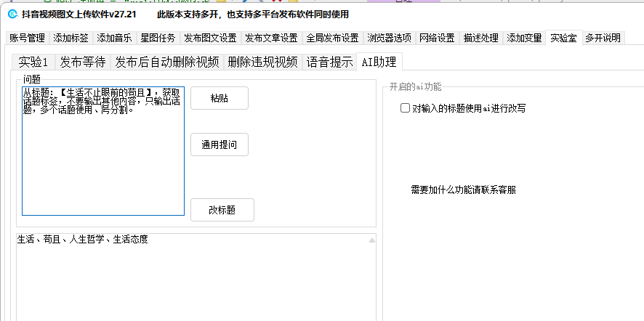Select the 语音提示 sub-tab
Viewport: 644px width, 321px height.
pyautogui.click(x=329, y=62)
